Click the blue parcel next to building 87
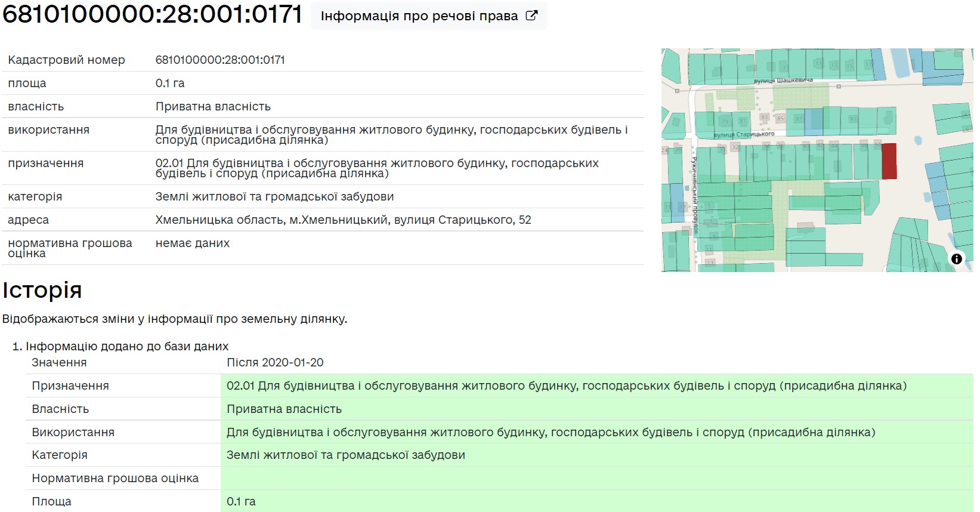Screen dimensions: 980x512 [x=814, y=121]
